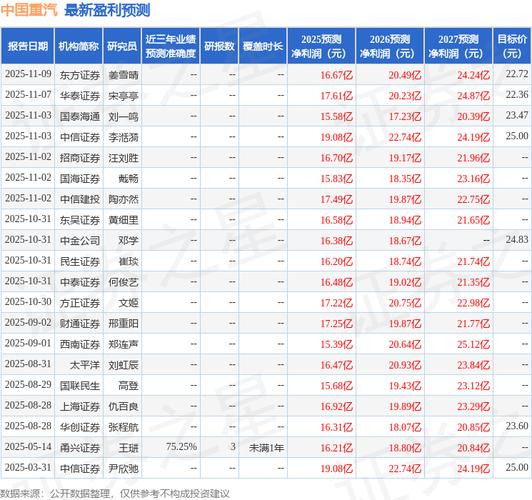Select the 方正证券 institution cell

(80, 303)
